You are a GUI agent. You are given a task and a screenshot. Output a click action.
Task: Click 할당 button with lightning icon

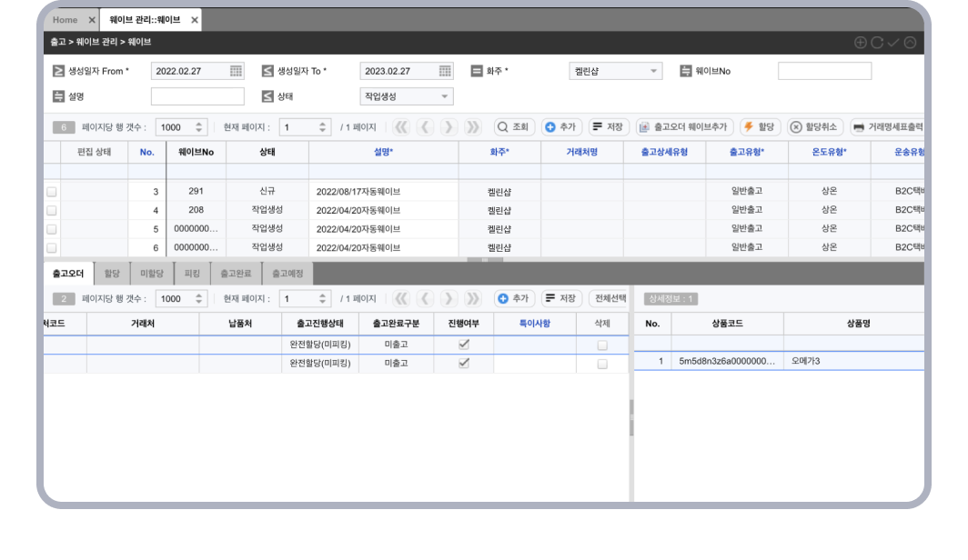coord(760,127)
